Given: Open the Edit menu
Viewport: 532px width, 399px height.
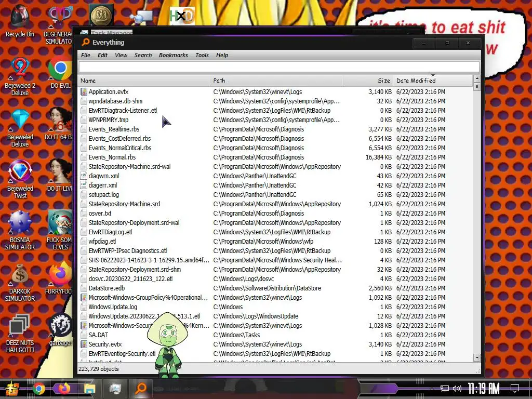Looking at the screenshot, I should pos(102,55).
